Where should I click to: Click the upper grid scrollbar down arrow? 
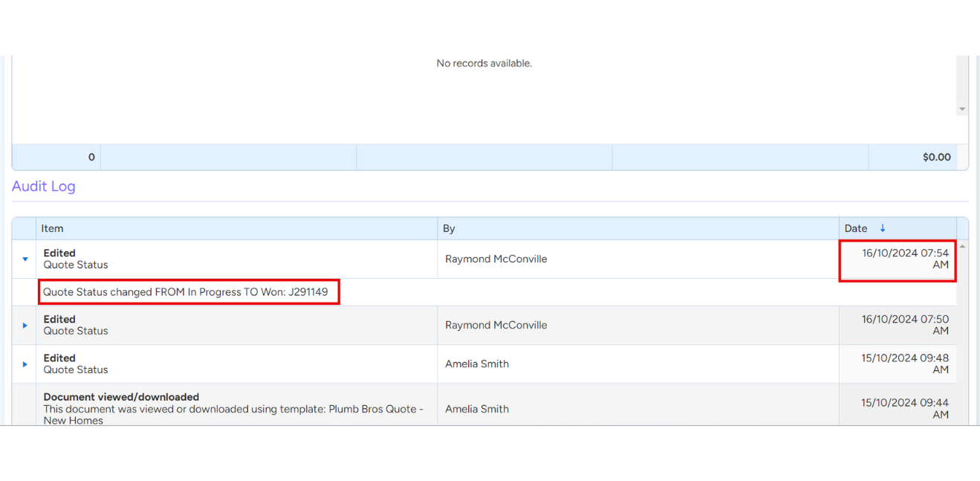pos(962,109)
